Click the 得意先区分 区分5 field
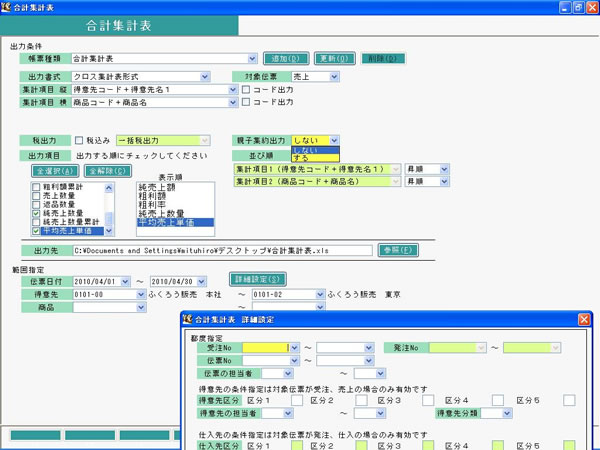The height and width of the screenshot is (450, 600). coord(569,401)
